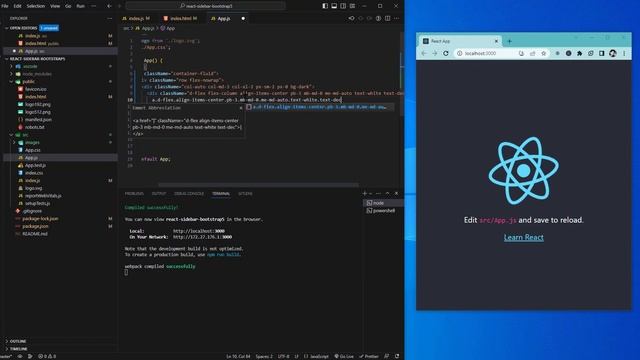Click the Learn React link in the browser
Image resolution: width=640 pixels, height=360 pixels.
point(524,237)
